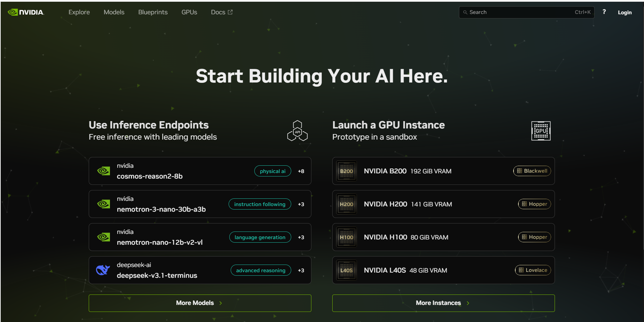The width and height of the screenshot is (644, 322).
Task: Click +3 on nemotron-nano-12b-v2-vl row
Action: pos(301,237)
